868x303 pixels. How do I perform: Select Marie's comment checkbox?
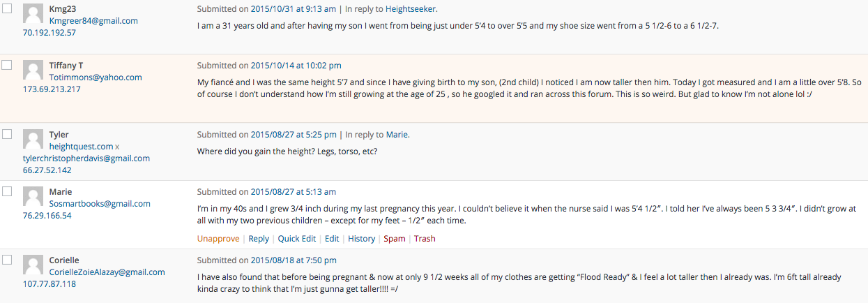point(7,191)
